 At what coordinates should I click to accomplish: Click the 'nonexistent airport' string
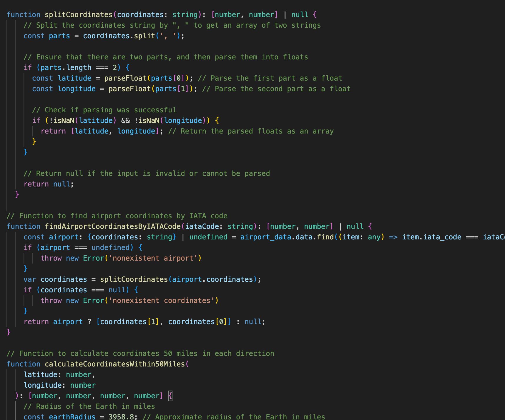click(153, 258)
